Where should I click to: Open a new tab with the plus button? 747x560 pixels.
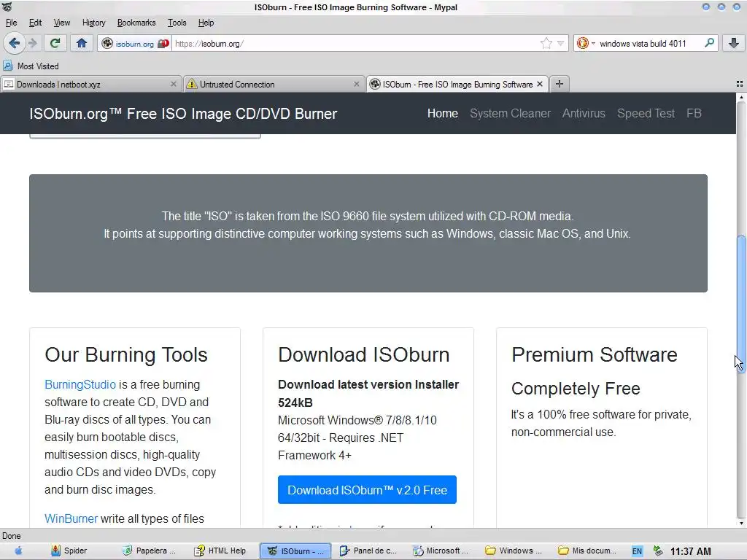pos(560,84)
